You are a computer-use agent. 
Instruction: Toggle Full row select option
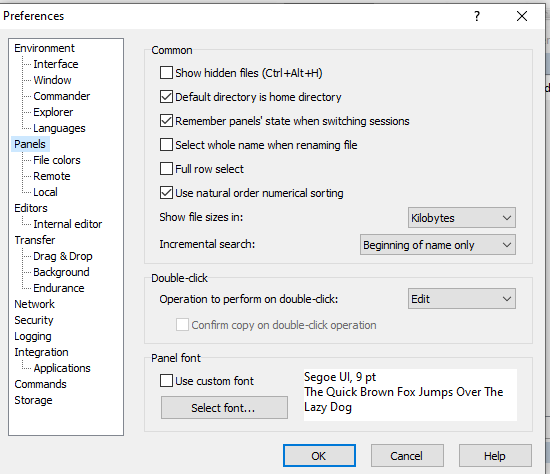pos(166,169)
